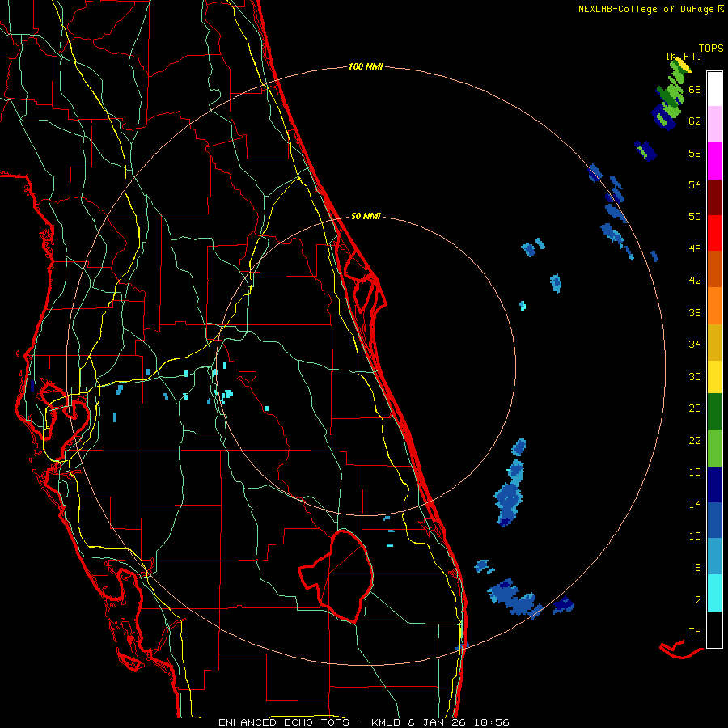Click the black TH threshold swatch
This screenshot has height=728, width=728.
[714, 629]
